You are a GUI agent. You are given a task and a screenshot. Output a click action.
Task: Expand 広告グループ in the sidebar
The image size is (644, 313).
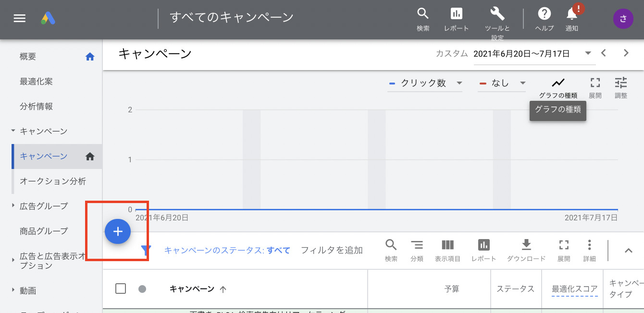[13, 206]
